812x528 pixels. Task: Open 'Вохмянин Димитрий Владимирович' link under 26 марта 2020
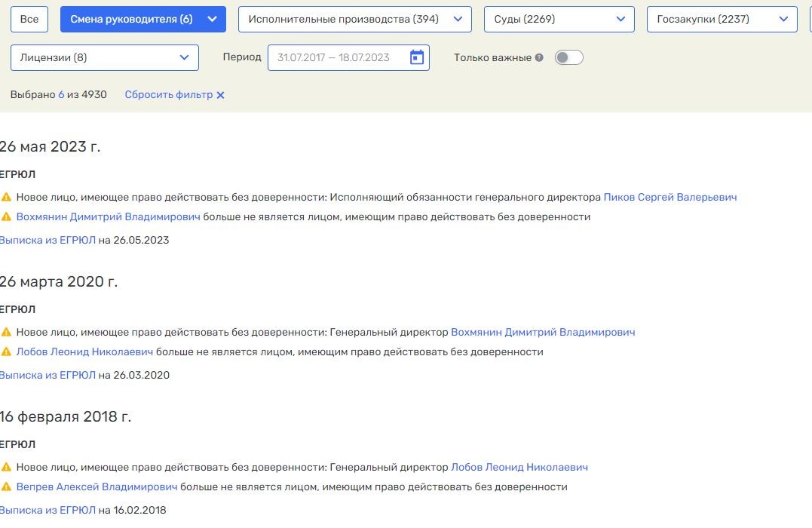544,333
